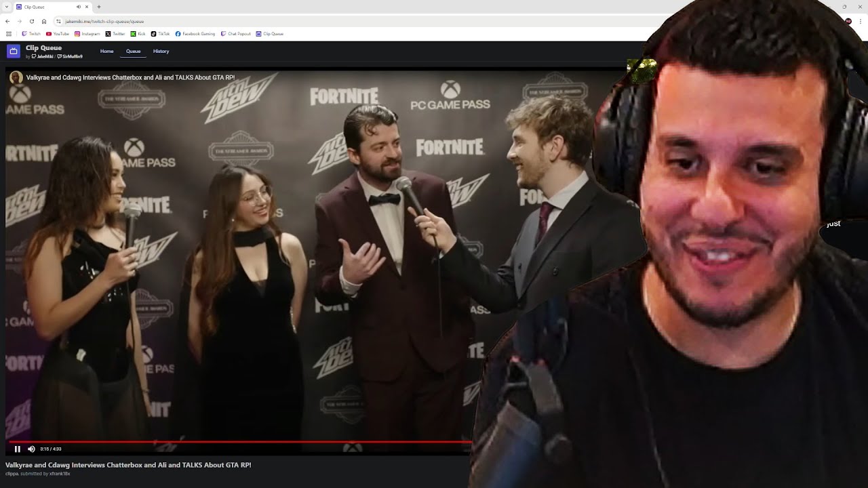Open the Instagram bookmark
The height and width of the screenshot is (488, 868).
pyautogui.click(x=87, y=33)
